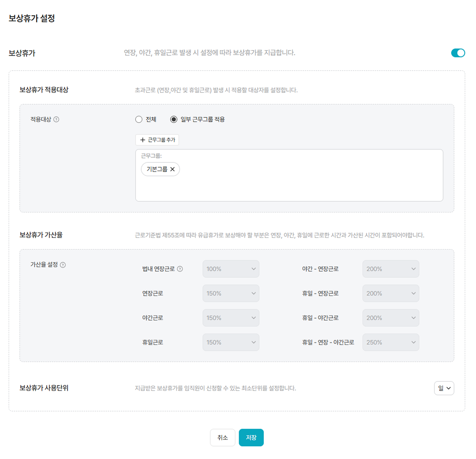The width and height of the screenshot is (476, 459).
Task: Select the 일부 근무그룹 적용 radio option
Action: click(174, 119)
